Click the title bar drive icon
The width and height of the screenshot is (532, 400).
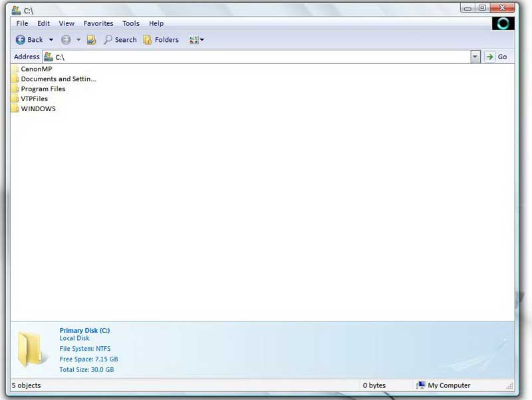coord(16,10)
